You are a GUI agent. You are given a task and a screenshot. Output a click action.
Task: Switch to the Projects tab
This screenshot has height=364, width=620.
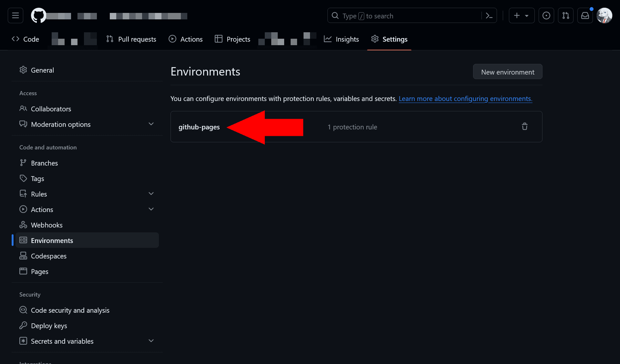coord(232,39)
